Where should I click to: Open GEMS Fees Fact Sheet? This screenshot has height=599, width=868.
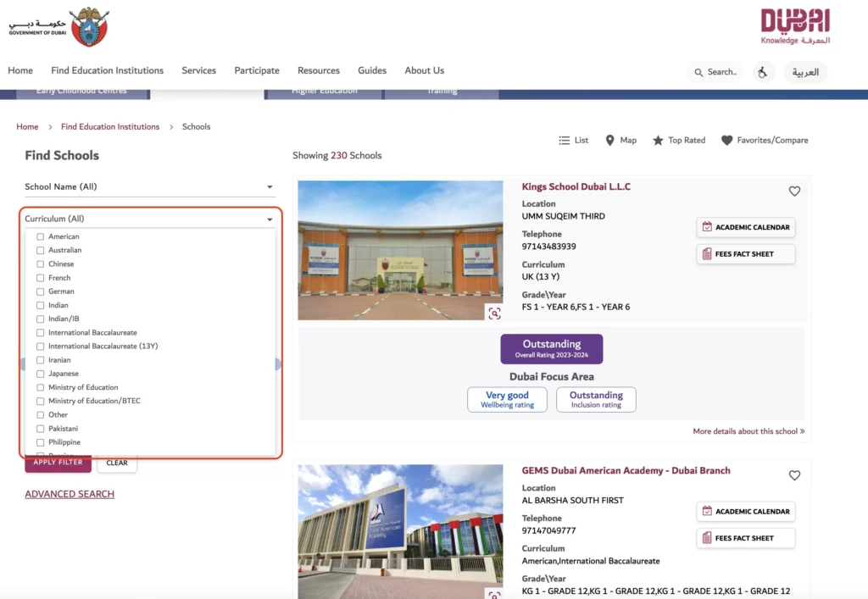746,538
